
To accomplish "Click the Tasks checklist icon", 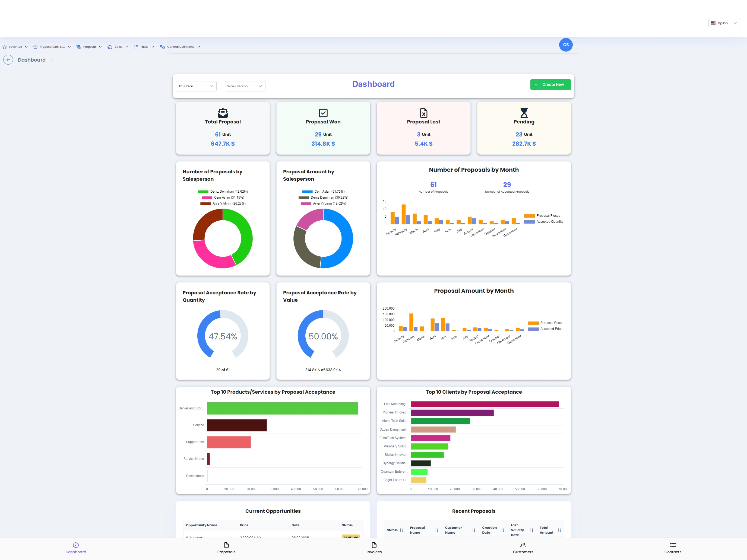I will click(136, 47).
